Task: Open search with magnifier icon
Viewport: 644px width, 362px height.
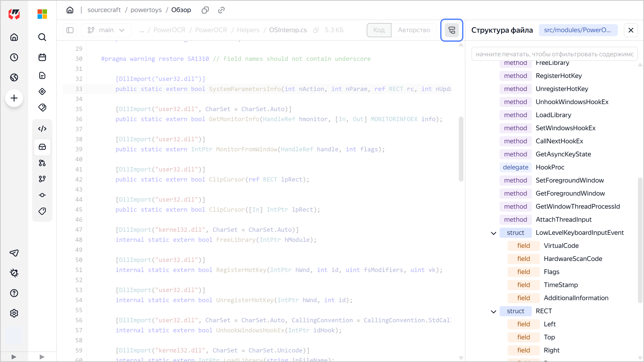Action: 42,37
